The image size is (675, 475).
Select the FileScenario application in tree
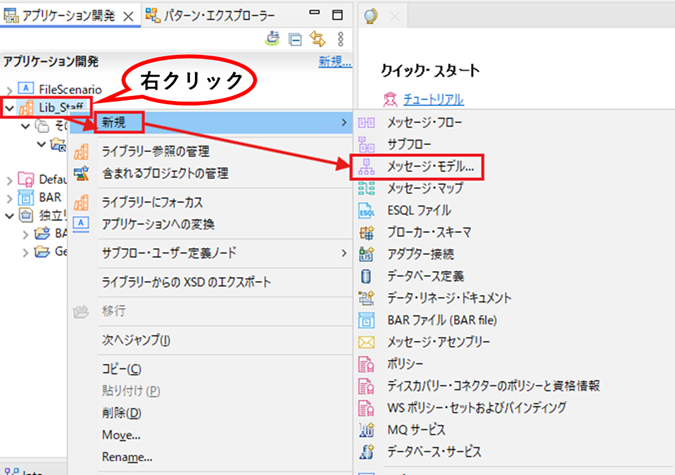(70, 89)
